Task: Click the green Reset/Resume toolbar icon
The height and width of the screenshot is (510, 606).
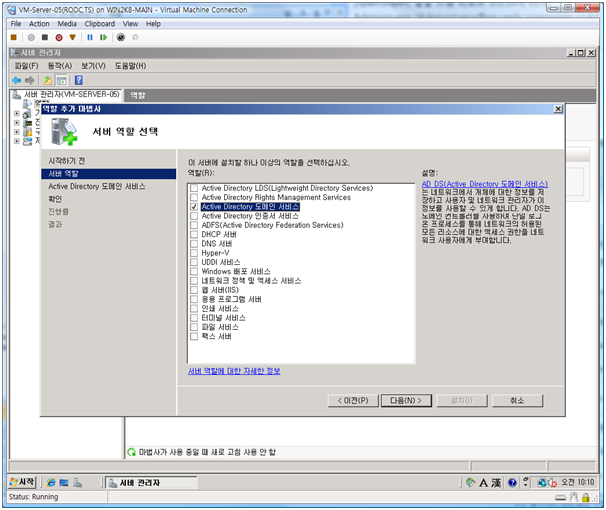Action: [103, 37]
